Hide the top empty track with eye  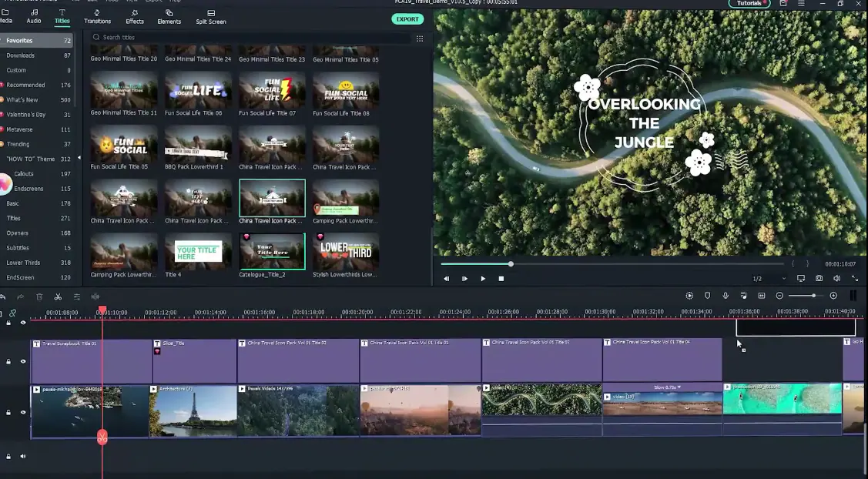[22, 323]
